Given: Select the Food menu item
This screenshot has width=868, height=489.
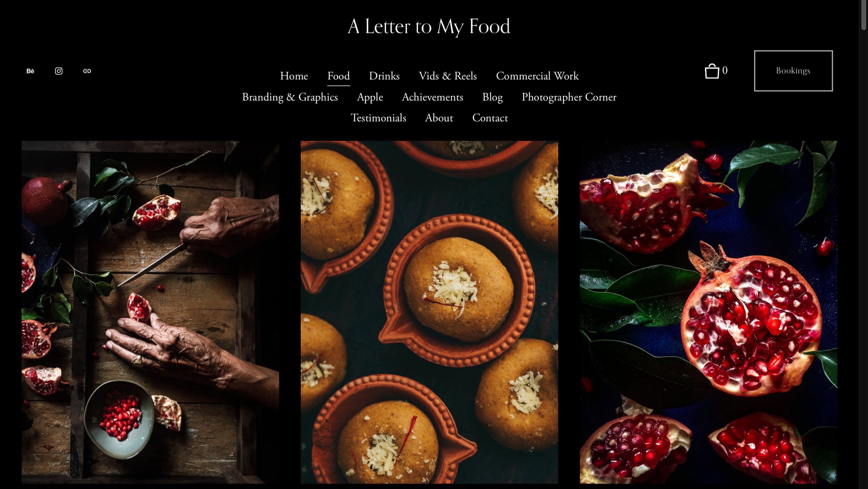Looking at the screenshot, I should tap(339, 76).
